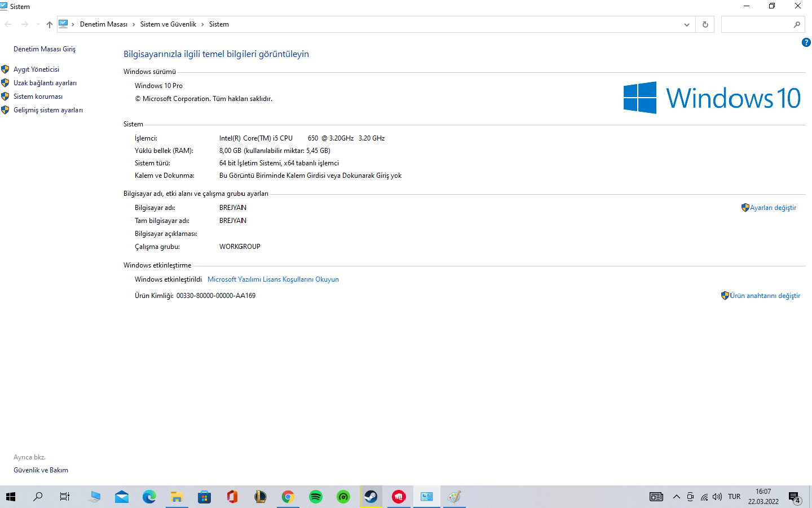The width and height of the screenshot is (812, 508).
Task: Launch the Mail app from taskbar
Action: click(x=121, y=497)
